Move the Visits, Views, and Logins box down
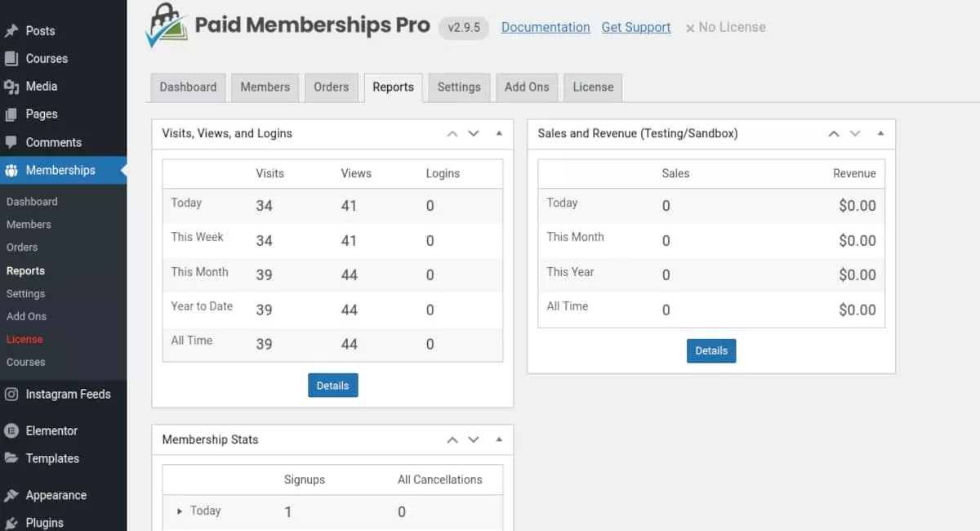Image resolution: width=980 pixels, height=531 pixels. click(474, 134)
